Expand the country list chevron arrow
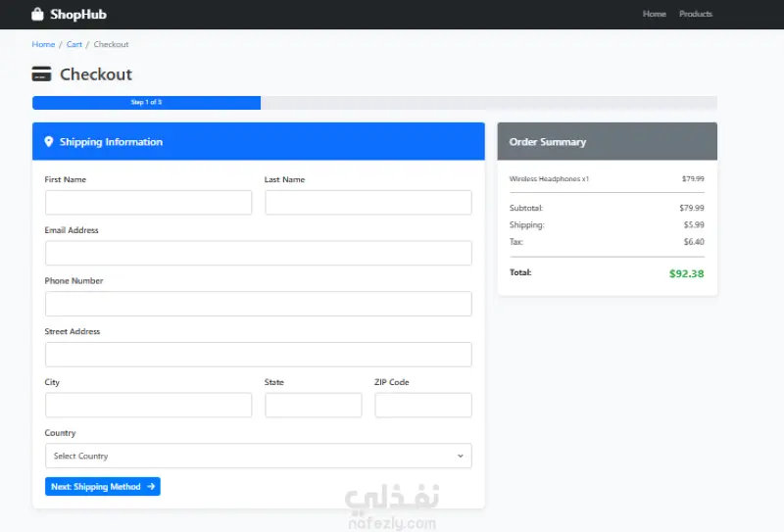This screenshot has height=532, width=784. (461, 456)
